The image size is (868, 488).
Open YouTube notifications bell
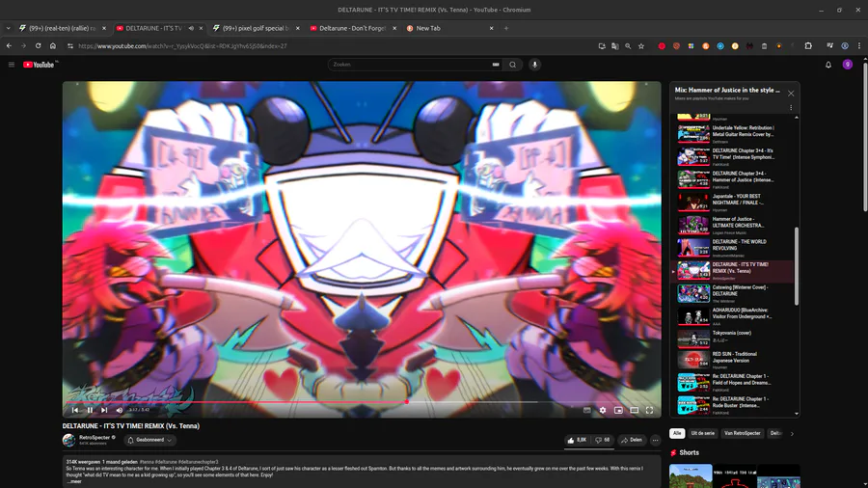point(828,65)
